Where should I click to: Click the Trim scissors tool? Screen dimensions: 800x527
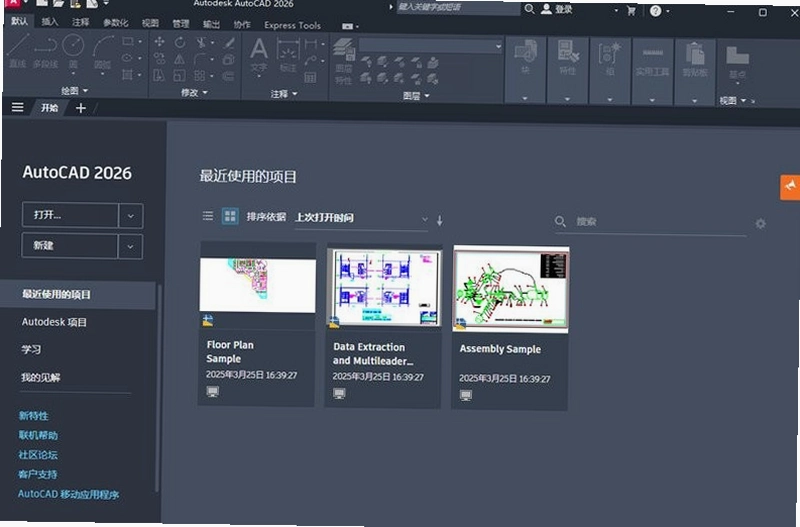pos(202,42)
